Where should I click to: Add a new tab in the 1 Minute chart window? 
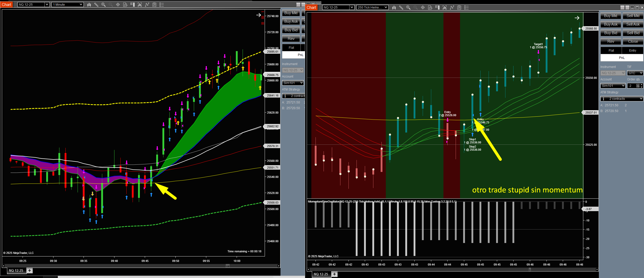(30, 270)
